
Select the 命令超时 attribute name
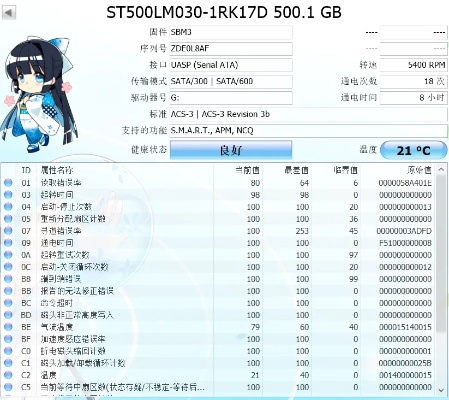click(x=56, y=303)
